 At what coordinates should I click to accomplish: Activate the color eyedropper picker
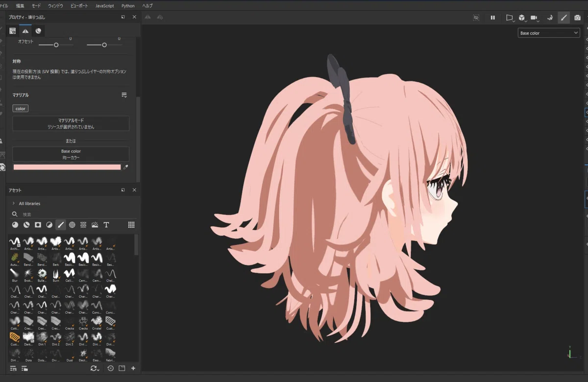126,167
